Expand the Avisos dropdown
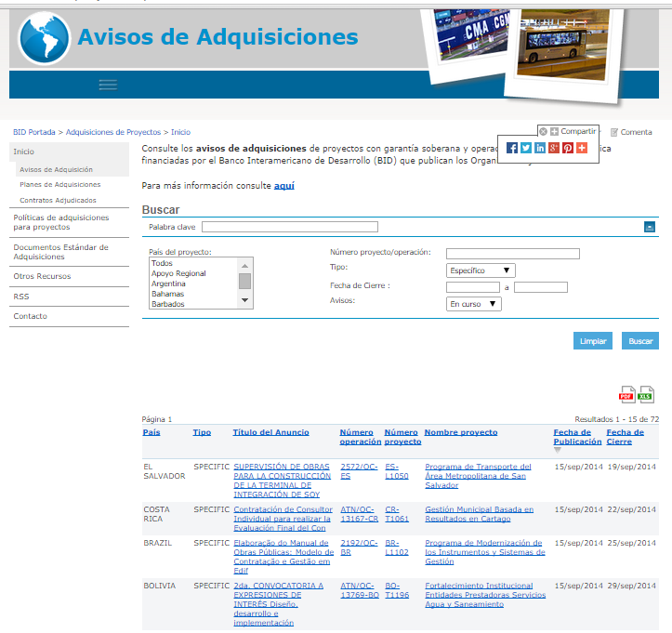Screen dimensions: 672x633 [x=474, y=304]
